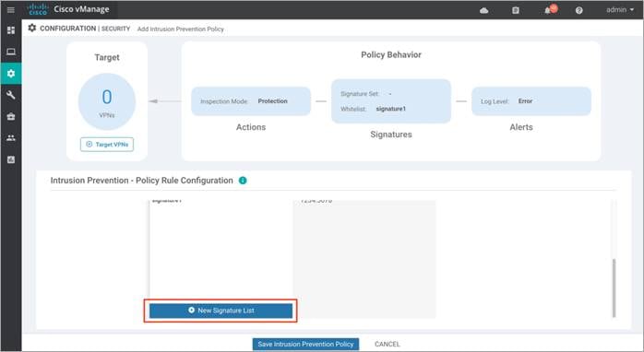Open the notifications bell

(547, 10)
